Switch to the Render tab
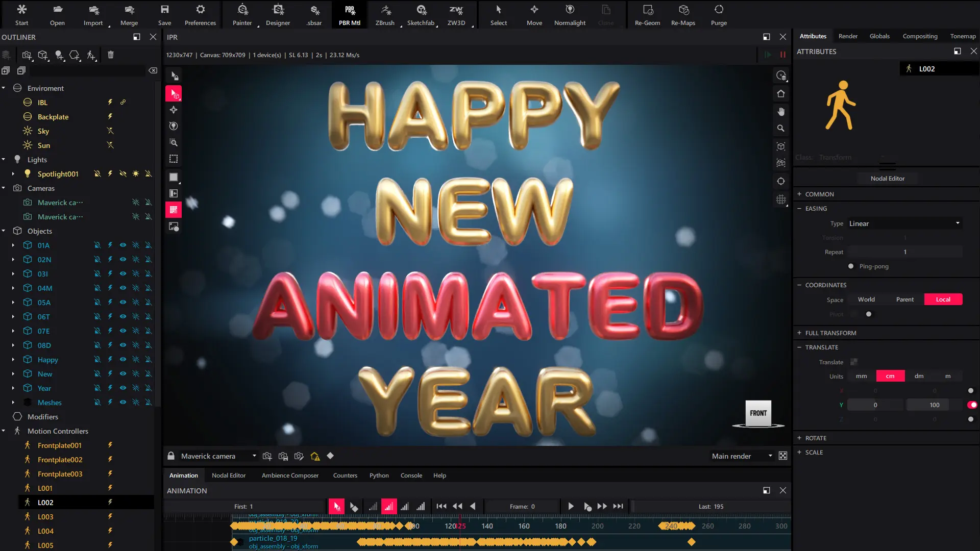This screenshot has width=980, height=551. (x=848, y=36)
